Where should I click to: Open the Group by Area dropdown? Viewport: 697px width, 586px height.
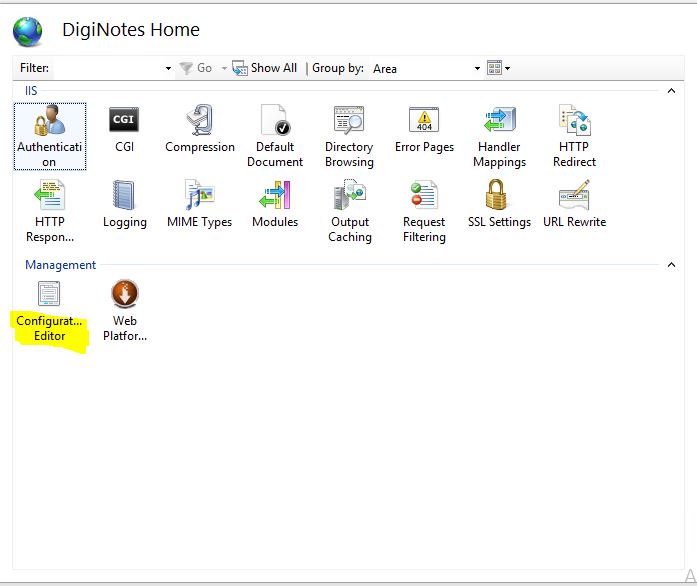click(x=426, y=69)
